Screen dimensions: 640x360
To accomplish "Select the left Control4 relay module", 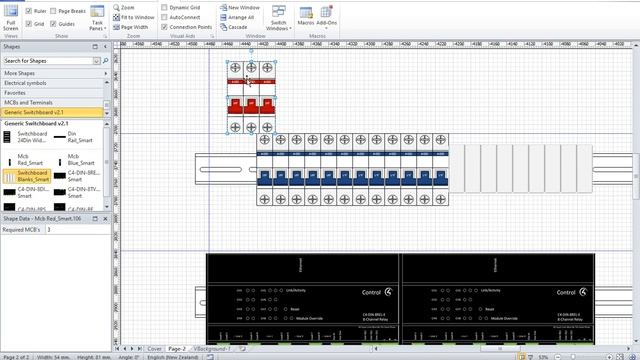I will (302, 299).
